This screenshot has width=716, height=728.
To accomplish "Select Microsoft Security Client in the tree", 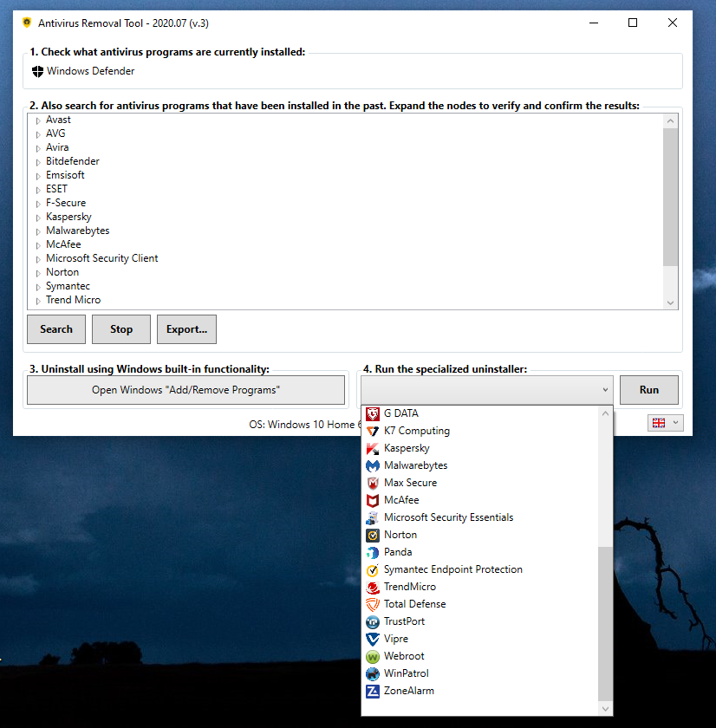I will (x=101, y=258).
